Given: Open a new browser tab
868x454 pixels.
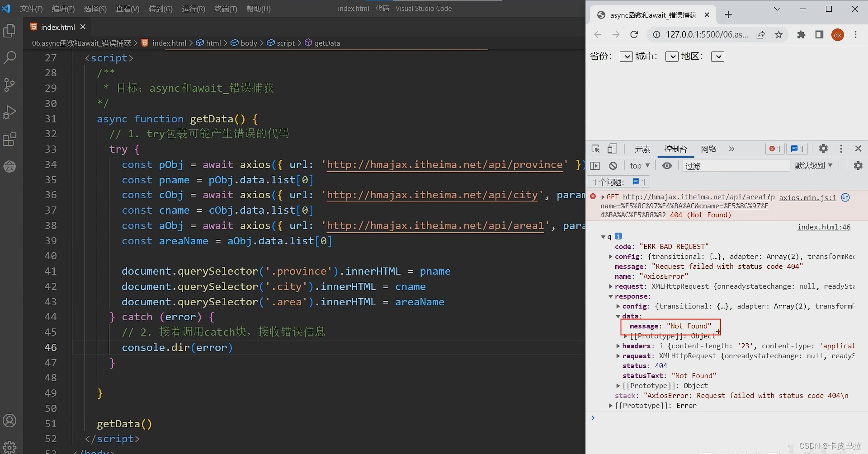Looking at the screenshot, I should tap(728, 15).
